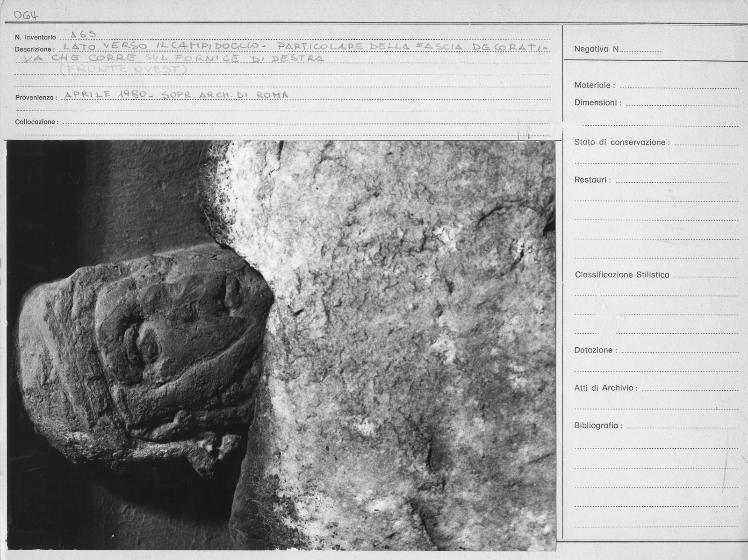Image resolution: width=748 pixels, height=560 pixels.
Task: Select the 'Materiale:' label
Action: pyautogui.click(x=595, y=86)
